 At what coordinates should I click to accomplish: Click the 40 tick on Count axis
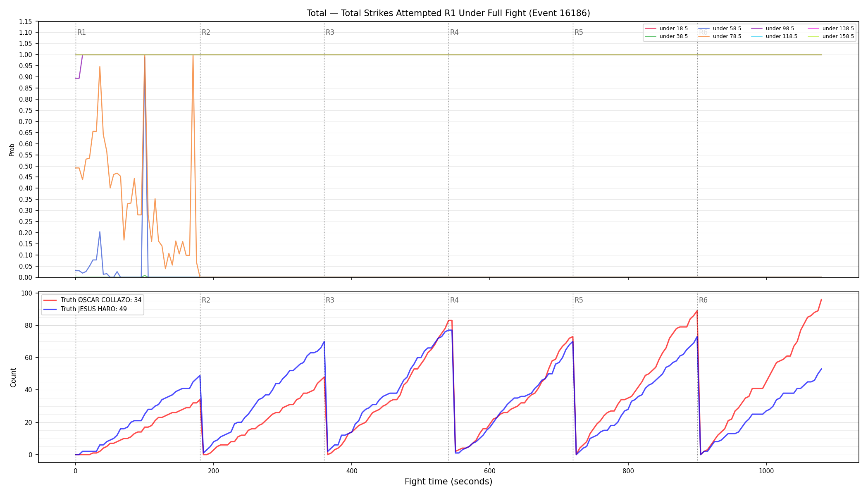(29, 390)
